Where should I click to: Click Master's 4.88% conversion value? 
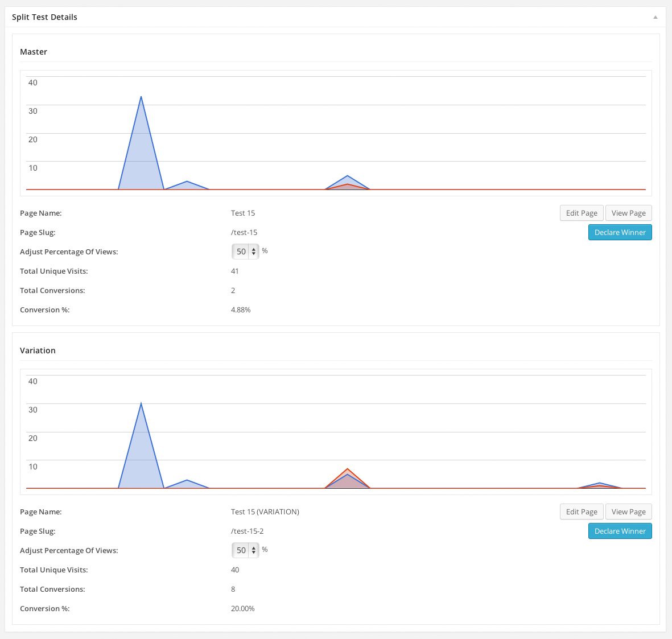pyautogui.click(x=241, y=310)
